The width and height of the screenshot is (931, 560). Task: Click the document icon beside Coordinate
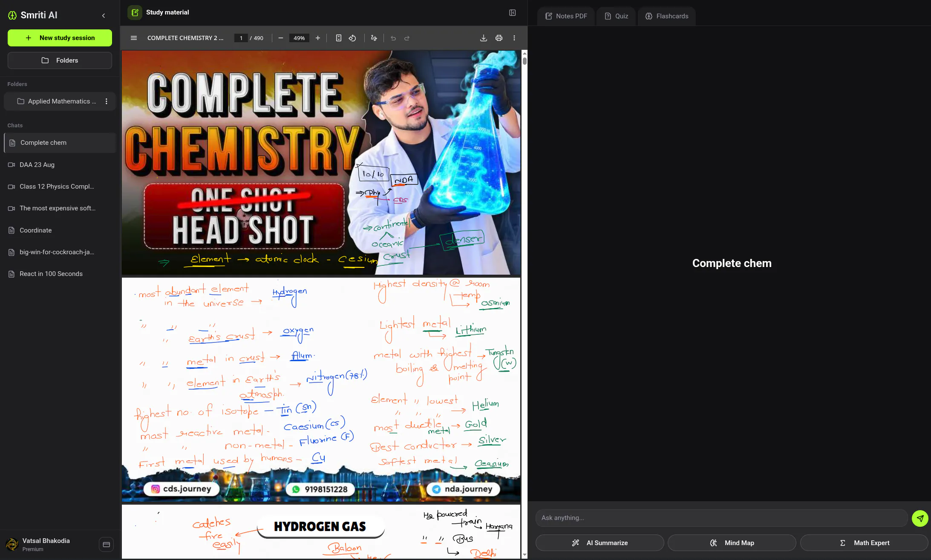(12, 230)
